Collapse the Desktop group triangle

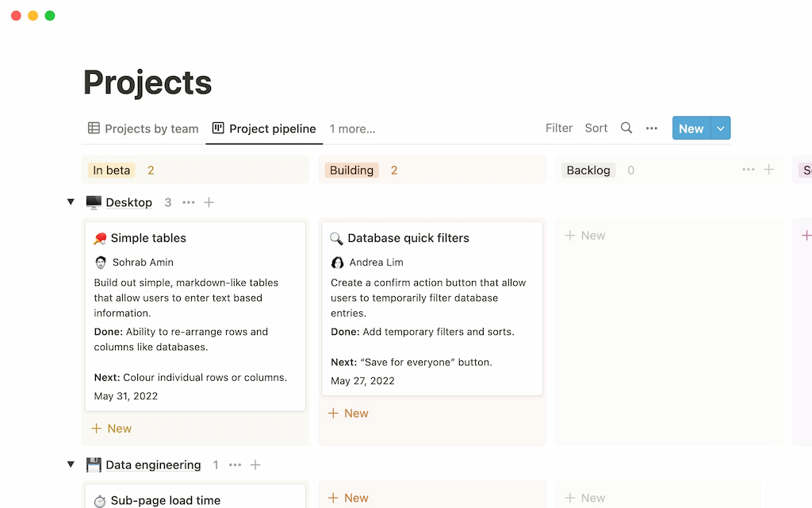pos(71,202)
